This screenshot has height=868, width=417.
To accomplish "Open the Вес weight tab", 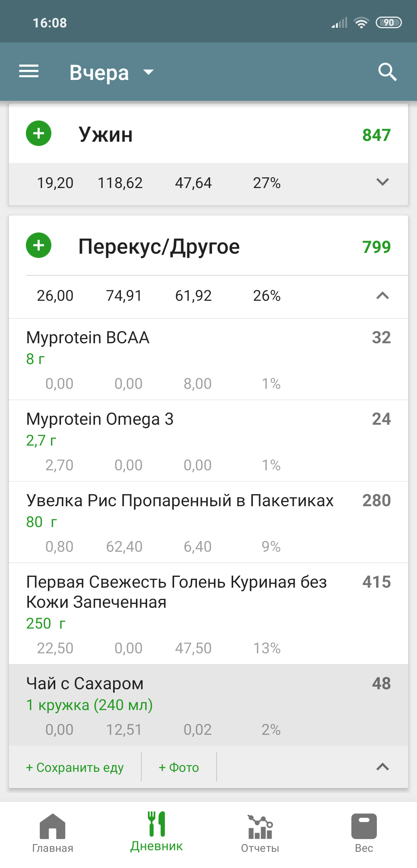I will pos(364,831).
